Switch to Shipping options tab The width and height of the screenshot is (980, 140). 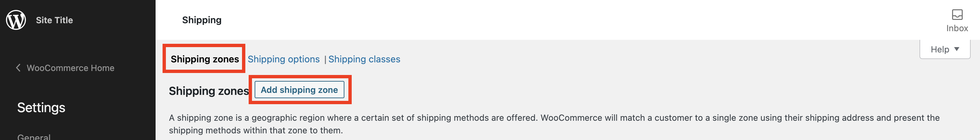tap(284, 59)
